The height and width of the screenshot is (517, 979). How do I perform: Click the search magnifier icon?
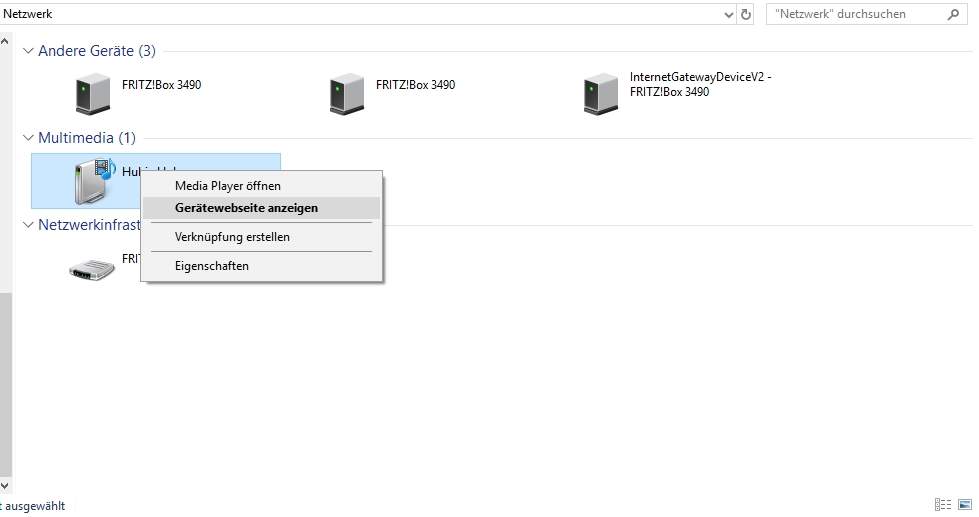(x=953, y=14)
